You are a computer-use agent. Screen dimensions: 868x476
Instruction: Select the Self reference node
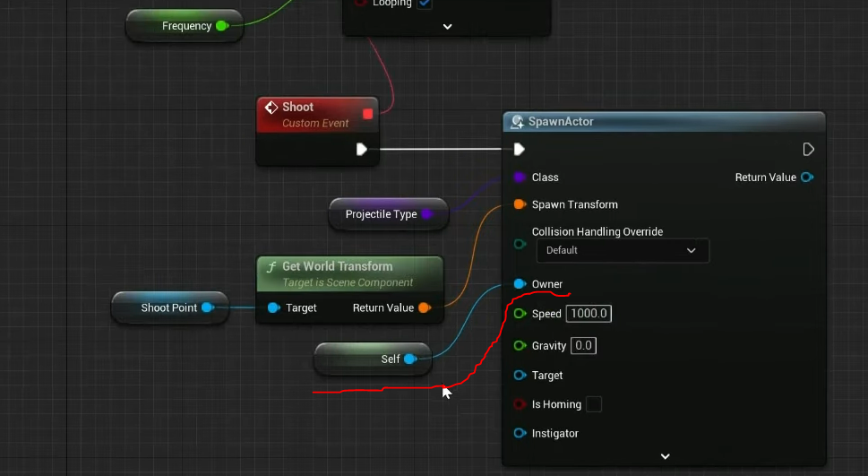pyautogui.click(x=390, y=359)
